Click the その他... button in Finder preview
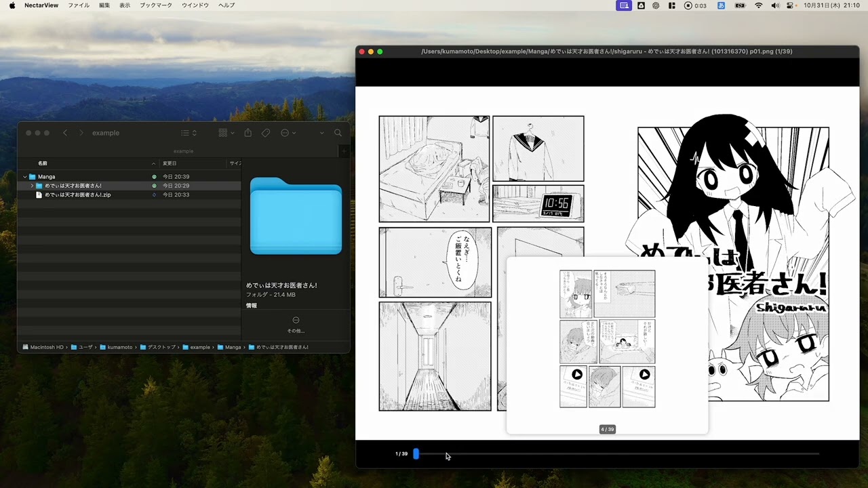 tap(296, 325)
